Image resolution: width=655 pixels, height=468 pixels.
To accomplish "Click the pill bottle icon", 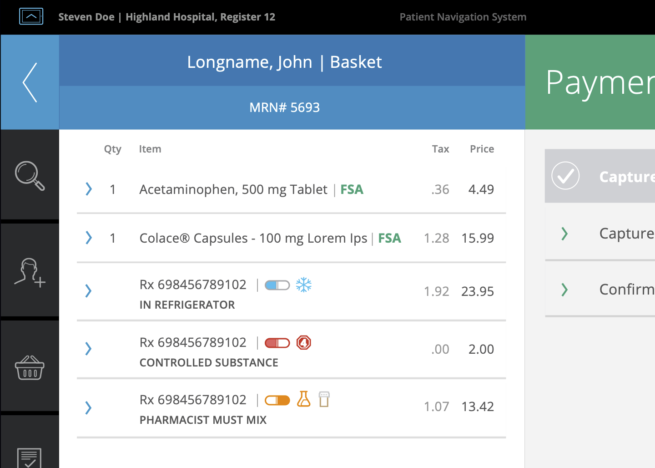I will coord(324,400).
